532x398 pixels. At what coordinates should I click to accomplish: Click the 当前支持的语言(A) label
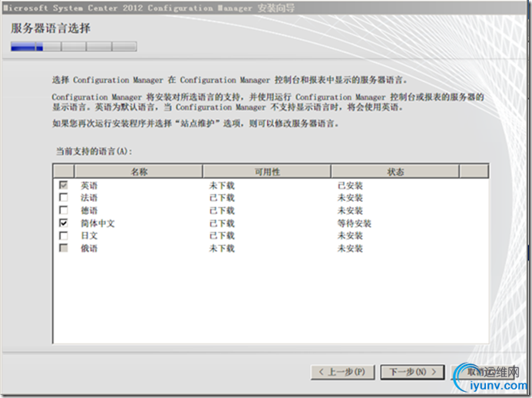click(x=94, y=151)
